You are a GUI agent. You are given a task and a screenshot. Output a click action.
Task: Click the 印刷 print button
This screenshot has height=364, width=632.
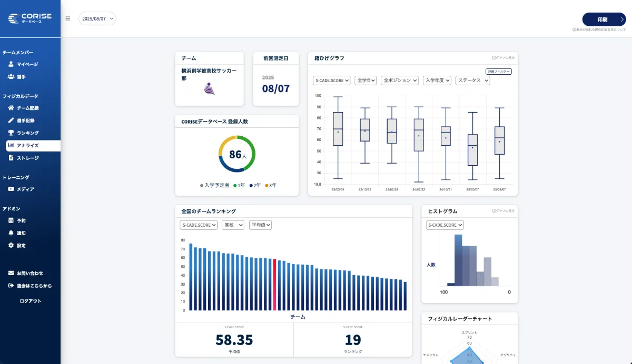tap(604, 19)
